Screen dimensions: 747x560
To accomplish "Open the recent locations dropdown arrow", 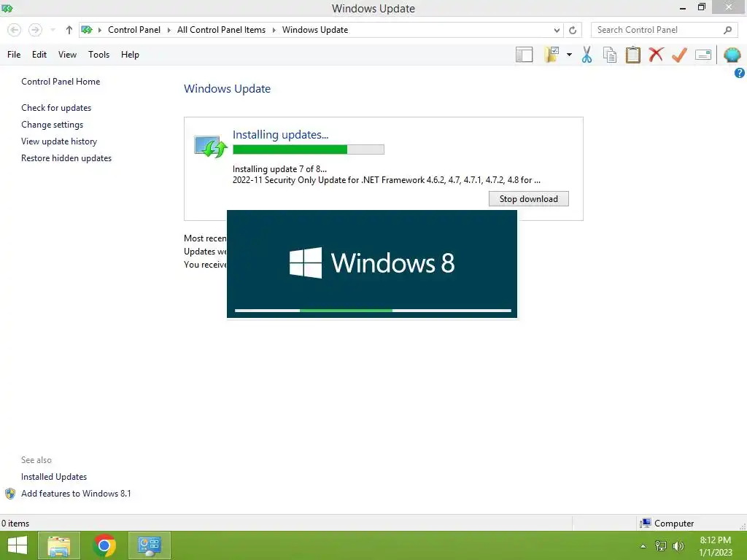I will pos(53,30).
